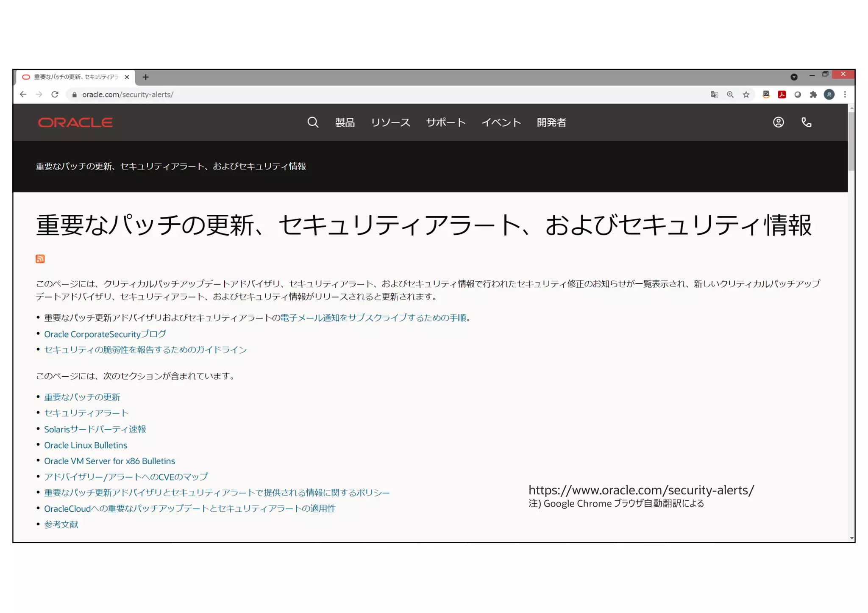Click the padlock site info icon
The width and height of the screenshot is (868, 613).
pos(74,94)
